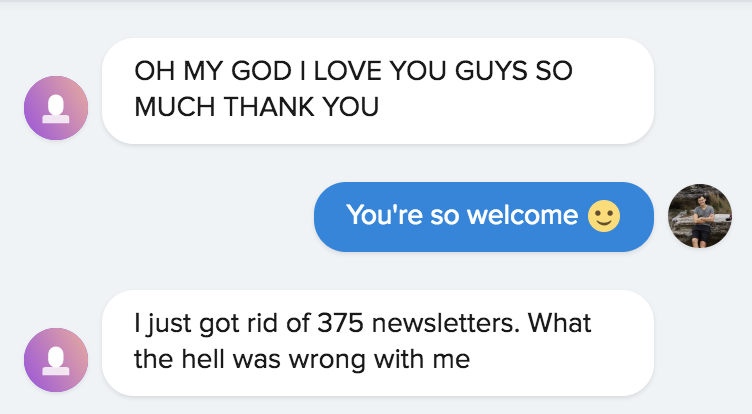Click the word 'newsletters.' in the bottom message
The image size is (752, 414).
click(x=446, y=323)
